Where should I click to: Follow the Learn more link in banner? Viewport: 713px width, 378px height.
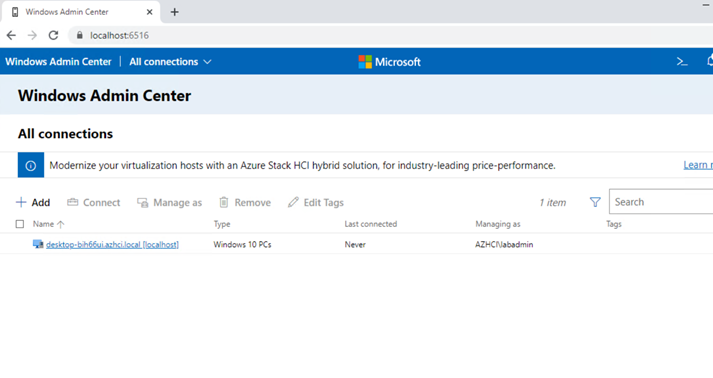pyautogui.click(x=698, y=165)
